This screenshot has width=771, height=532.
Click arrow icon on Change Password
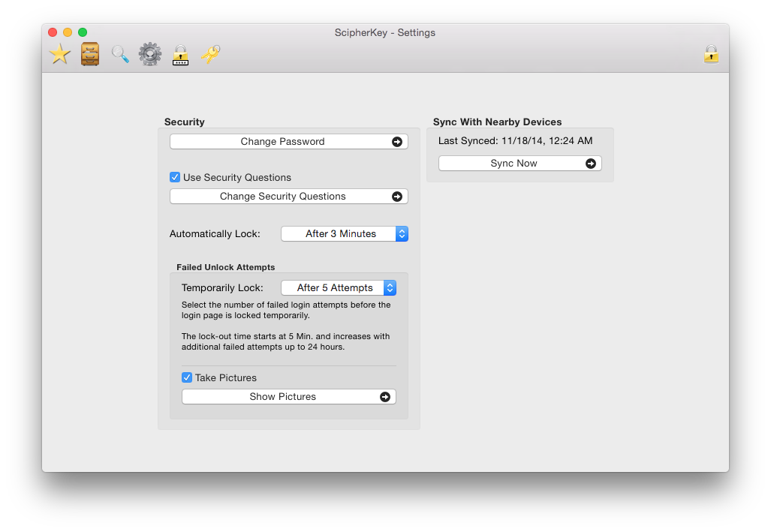point(397,142)
